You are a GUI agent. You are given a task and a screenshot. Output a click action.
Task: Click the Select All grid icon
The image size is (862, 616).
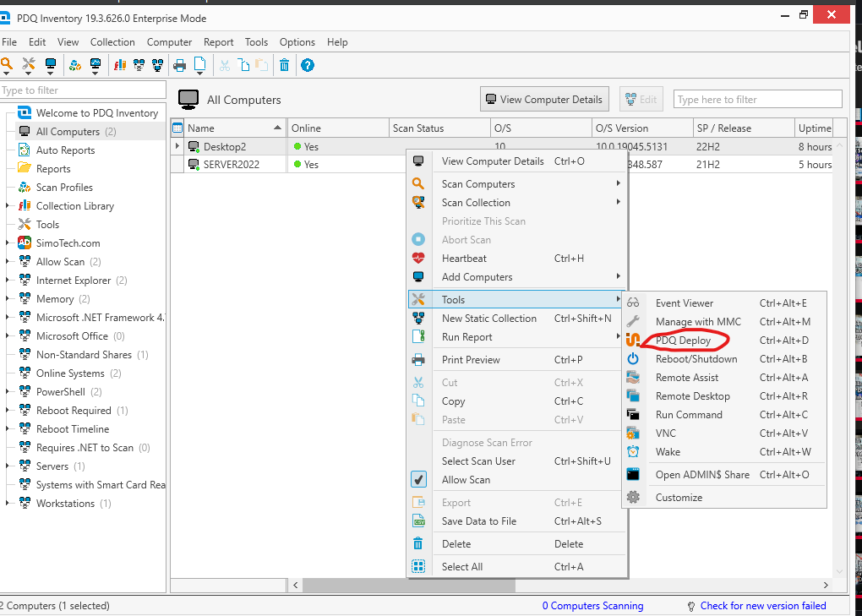pyautogui.click(x=418, y=566)
